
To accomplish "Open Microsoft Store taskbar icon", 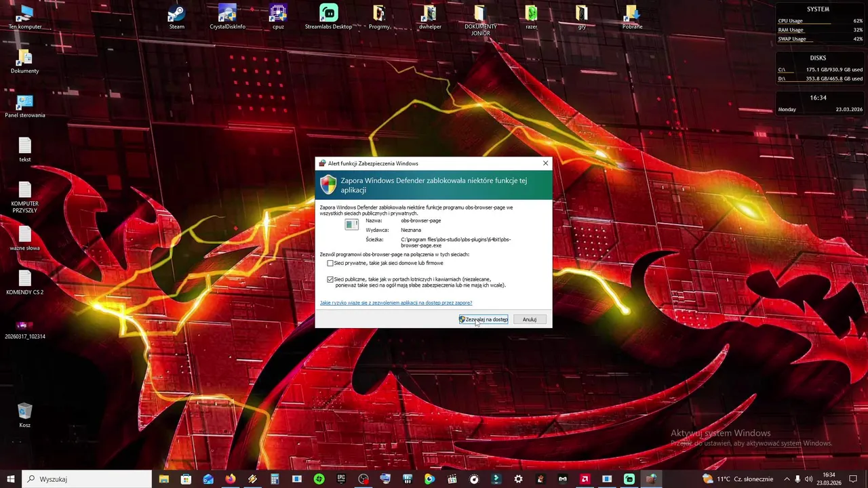I will tap(186, 479).
